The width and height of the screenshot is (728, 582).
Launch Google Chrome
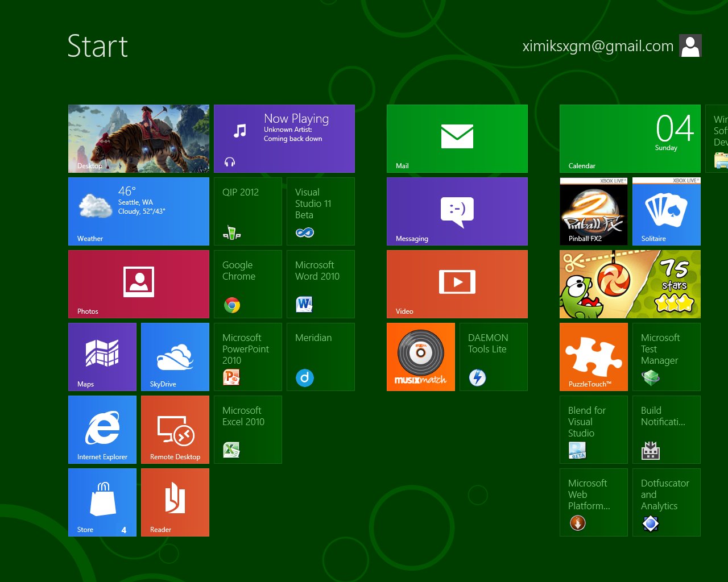coord(248,284)
